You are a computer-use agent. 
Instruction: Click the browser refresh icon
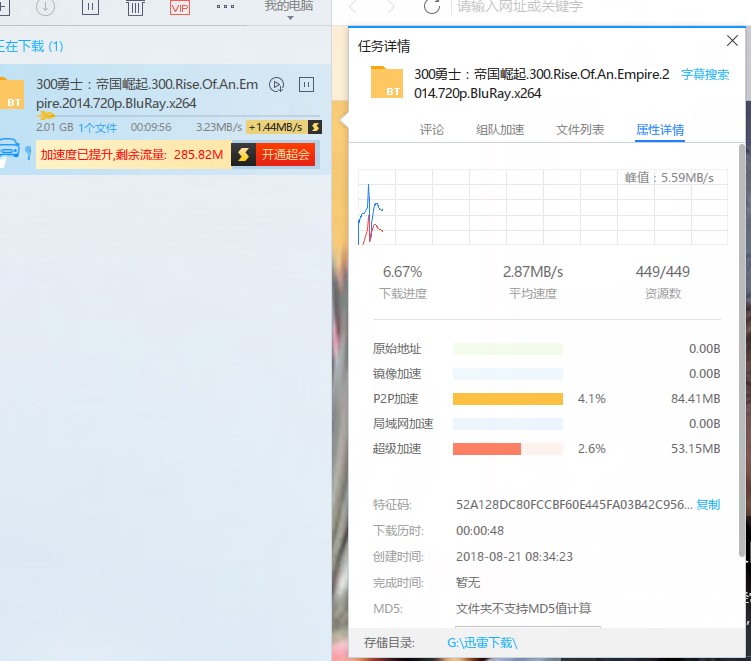pos(432,6)
